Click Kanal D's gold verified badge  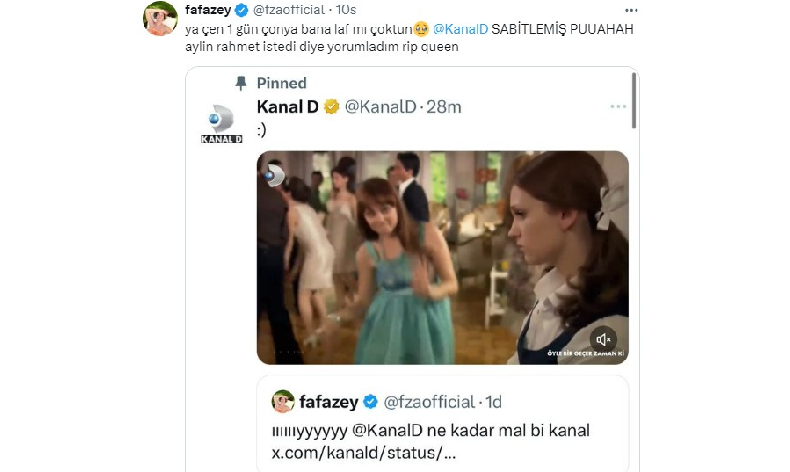[x=331, y=107]
